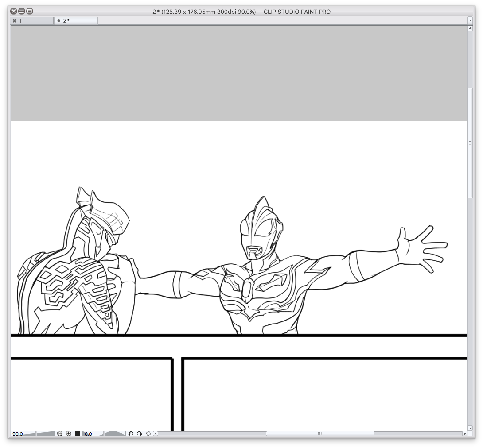Minimize the Clip Studio Paint window
This screenshot has width=483, height=448.
pyautogui.click(x=22, y=12)
